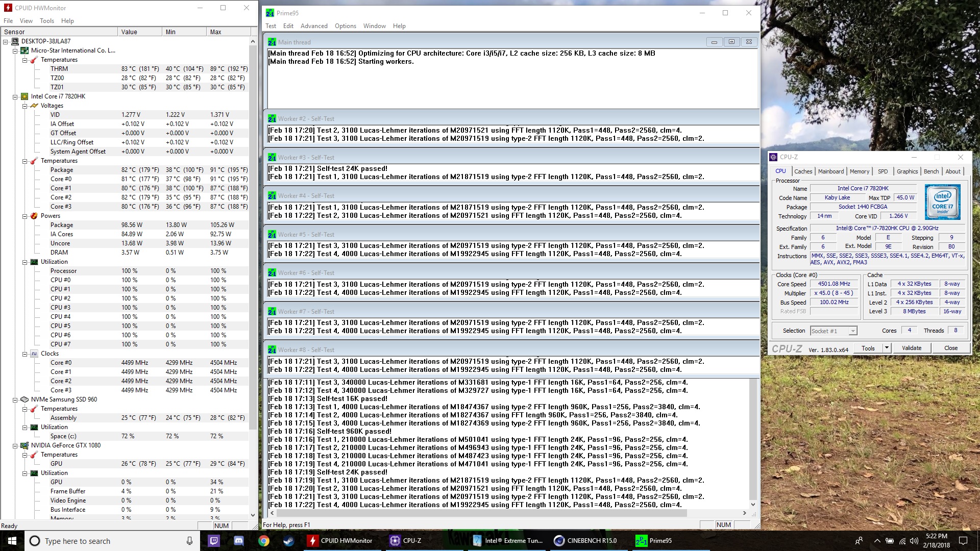Click the Prime95 title bar icon

pyautogui.click(x=270, y=13)
